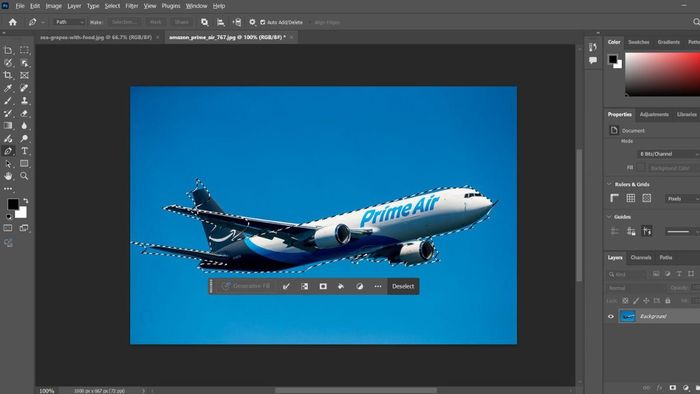Open the Pixels units dropdown
The width and height of the screenshot is (700, 394).
coord(682,199)
